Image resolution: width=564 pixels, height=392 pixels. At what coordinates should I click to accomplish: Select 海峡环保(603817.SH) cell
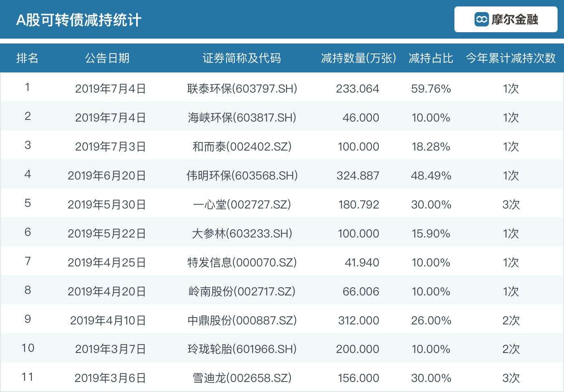[242, 118]
